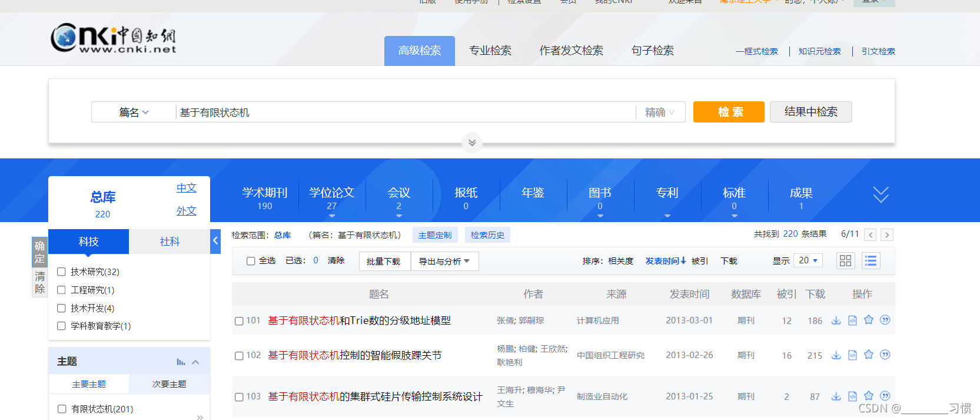Open article titled 基于有限状态机控制的智能假肢踝关节
The image size is (980, 420).
click(x=354, y=355)
